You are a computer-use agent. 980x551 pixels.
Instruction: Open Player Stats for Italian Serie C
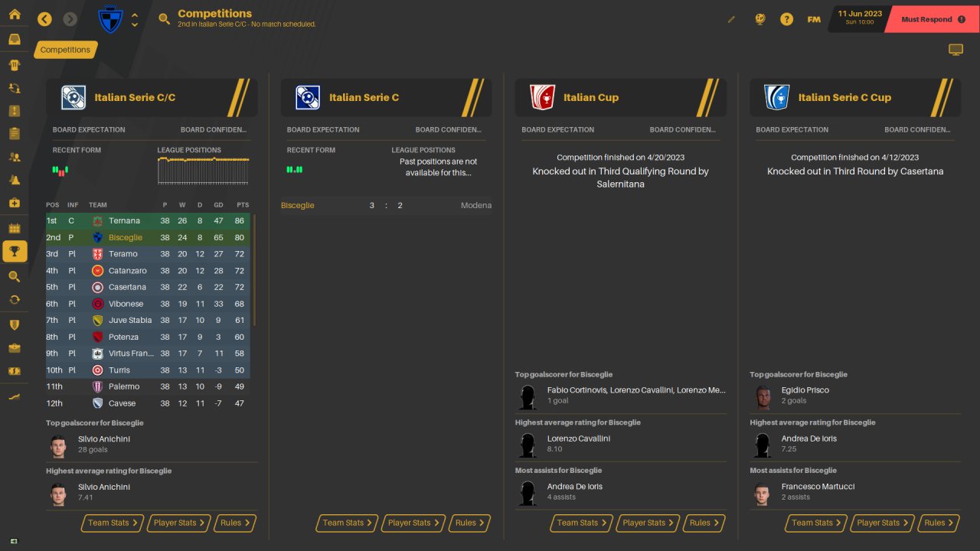(413, 523)
